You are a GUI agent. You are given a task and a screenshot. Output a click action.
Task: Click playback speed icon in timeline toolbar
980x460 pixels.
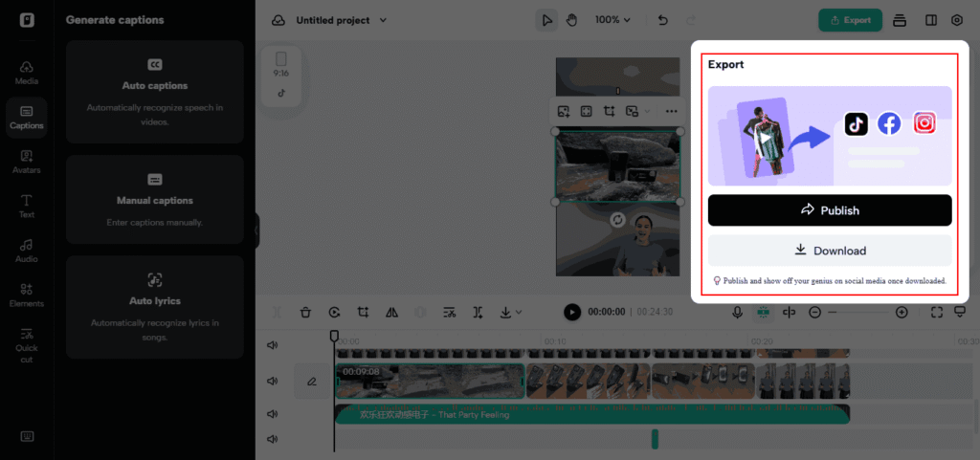pos(334,312)
